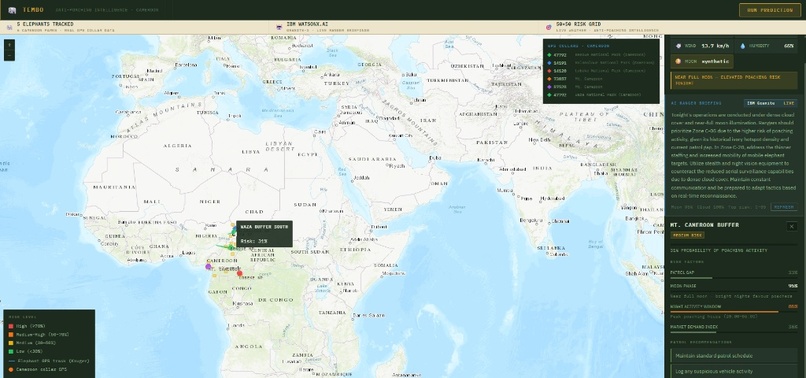Viewport: 806px width, 378px height.
Task: Select collar 54520 in the GPS collars list
Action: point(600,70)
